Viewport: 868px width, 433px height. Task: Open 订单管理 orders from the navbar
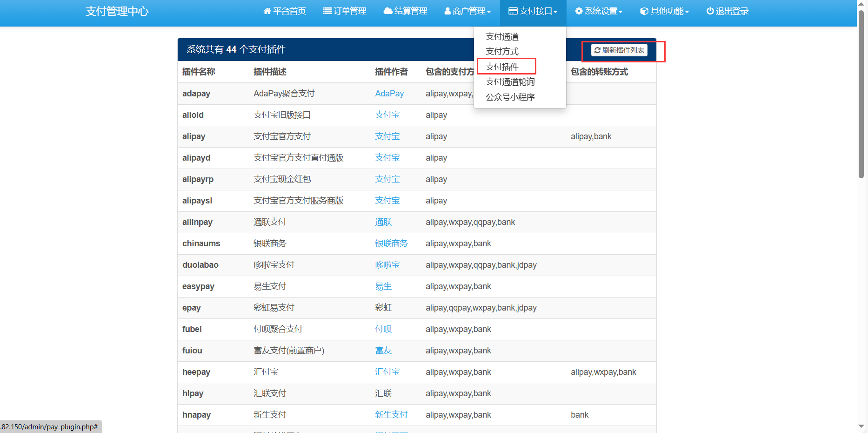pyautogui.click(x=345, y=11)
